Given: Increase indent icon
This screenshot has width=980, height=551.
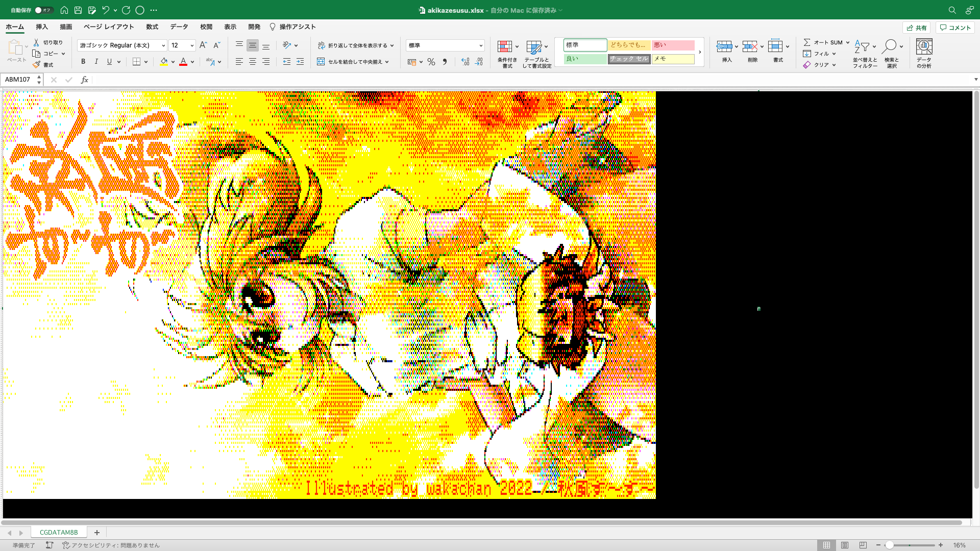Looking at the screenshot, I should click(x=300, y=62).
